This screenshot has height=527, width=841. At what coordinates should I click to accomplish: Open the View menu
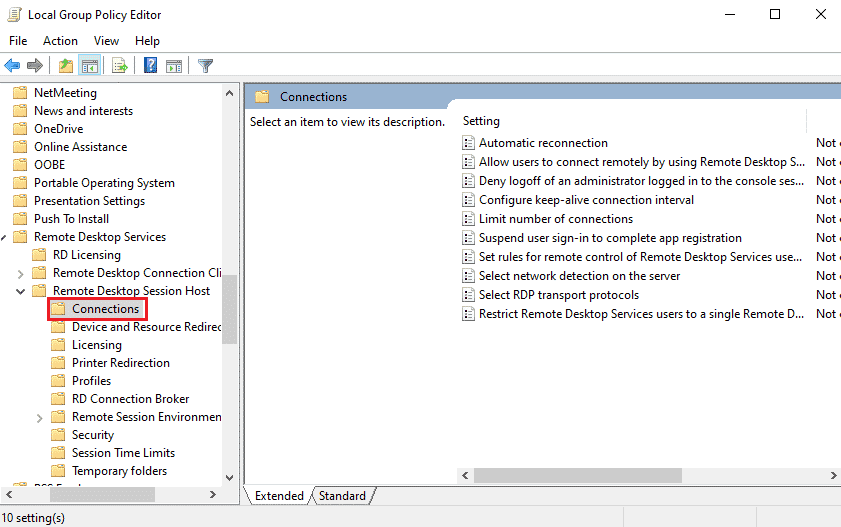(106, 41)
